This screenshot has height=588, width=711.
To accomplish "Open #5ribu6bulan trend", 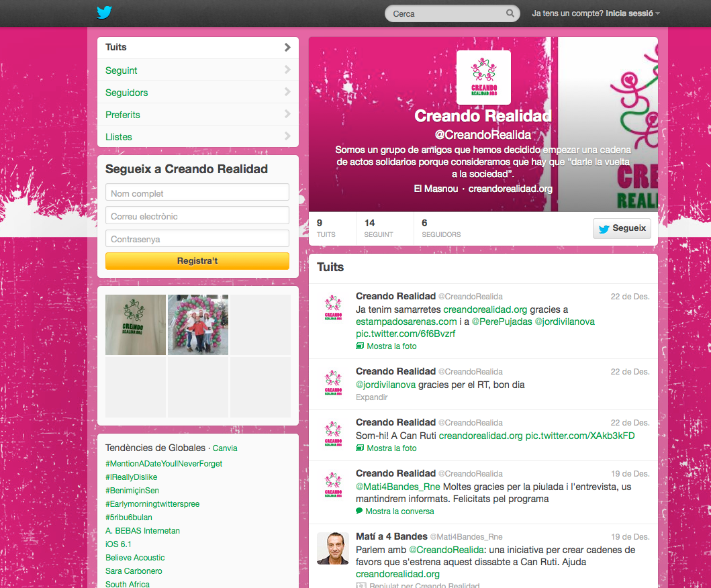I will pyautogui.click(x=129, y=518).
